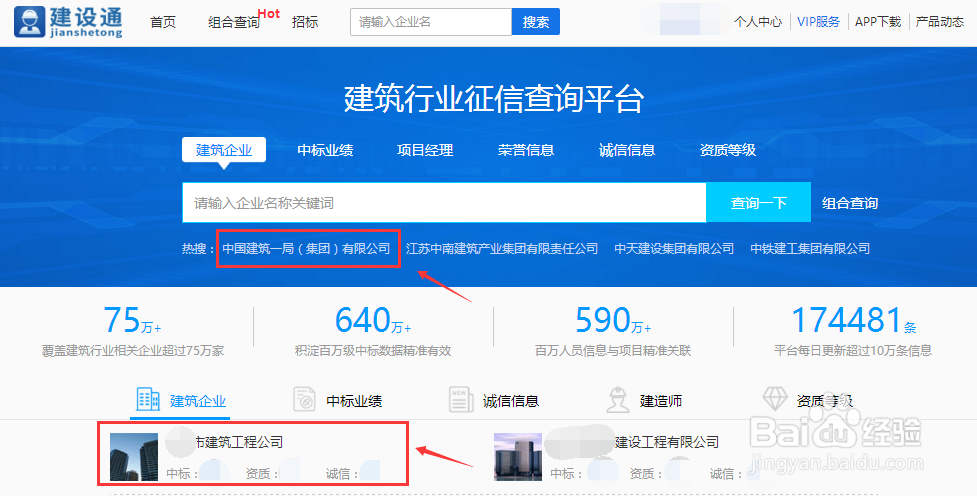
Task: Click the 640万+ statistic
Action: [x=373, y=320]
